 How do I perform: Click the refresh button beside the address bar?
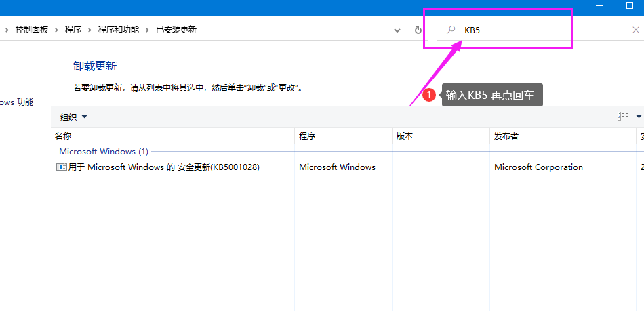(418, 30)
